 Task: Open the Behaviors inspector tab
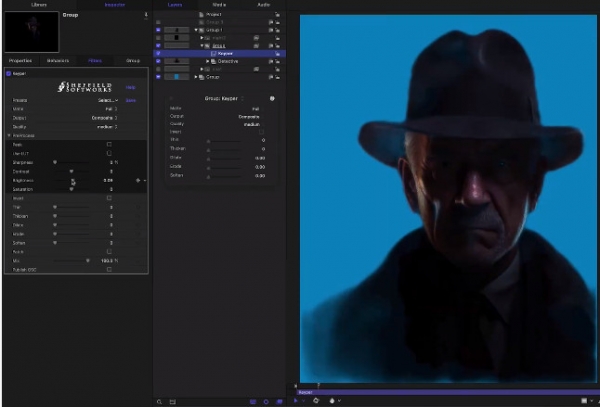pos(58,61)
